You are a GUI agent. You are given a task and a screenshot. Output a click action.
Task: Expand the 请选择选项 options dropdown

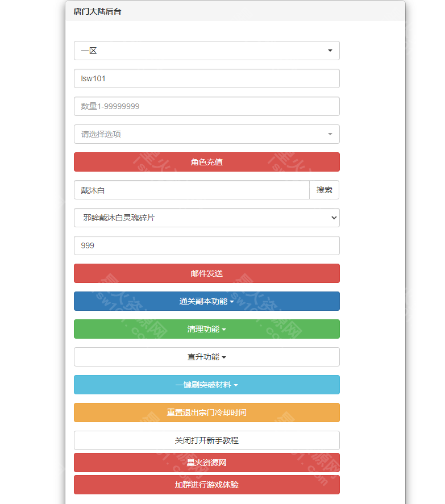(206, 134)
